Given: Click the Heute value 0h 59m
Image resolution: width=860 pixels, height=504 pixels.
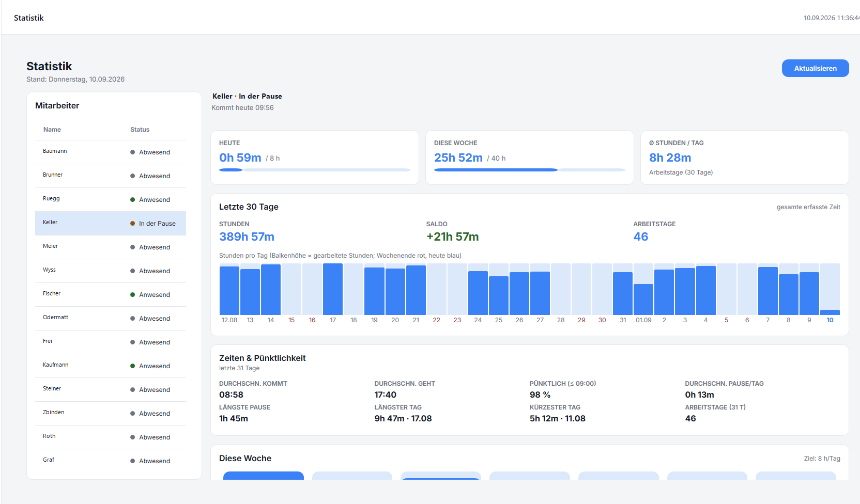Looking at the screenshot, I should (240, 157).
